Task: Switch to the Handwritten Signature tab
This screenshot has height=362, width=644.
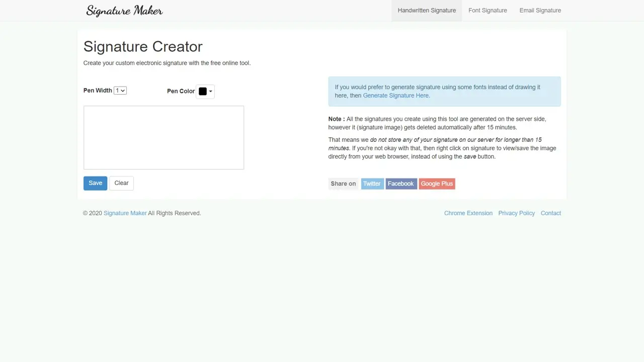Action: (x=427, y=11)
